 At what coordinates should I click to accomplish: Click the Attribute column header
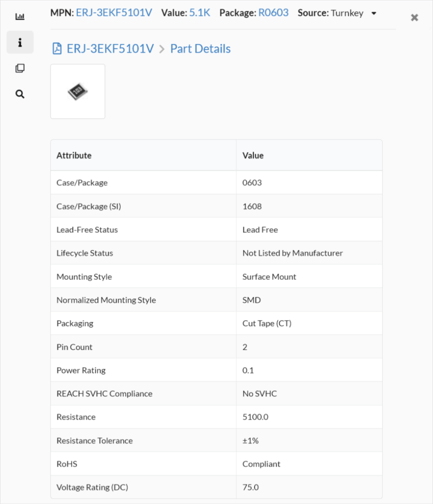[74, 155]
